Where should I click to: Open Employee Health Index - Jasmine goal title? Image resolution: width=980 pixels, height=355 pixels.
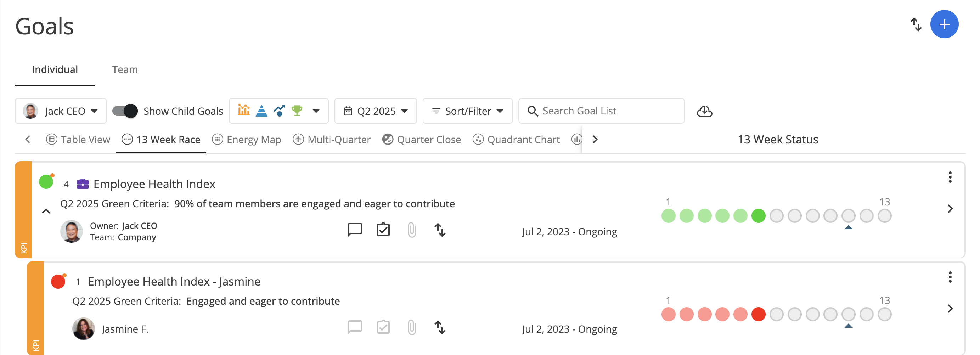(x=174, y=282)
